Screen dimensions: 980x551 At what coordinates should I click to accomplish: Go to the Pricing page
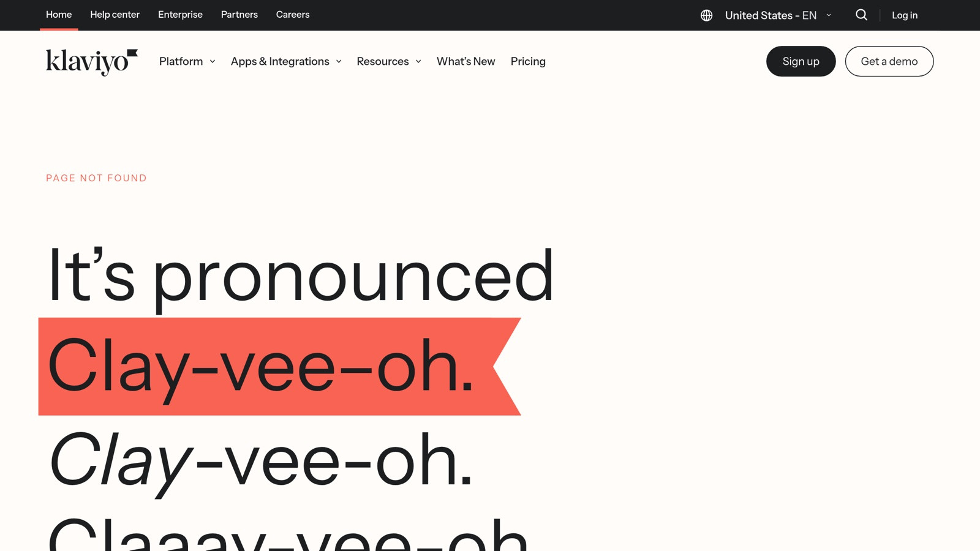tap(528, 62)
